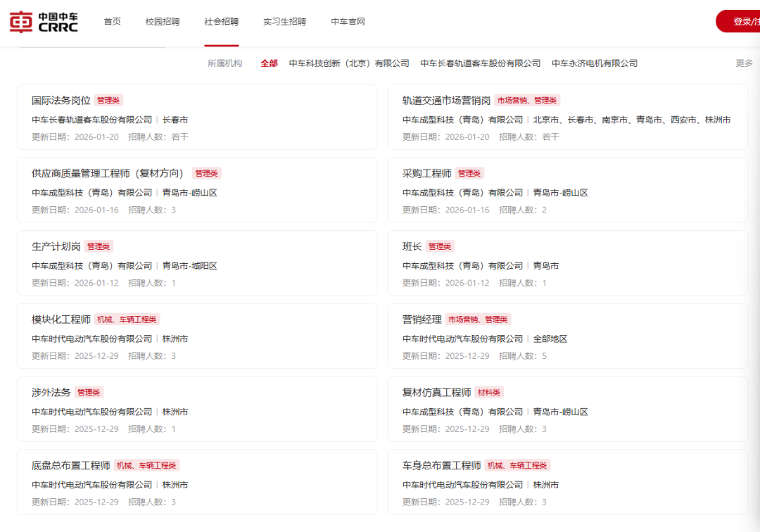Click 管理类 tag on 国际法务岗位
760x532 pixels.
[108, 101]
